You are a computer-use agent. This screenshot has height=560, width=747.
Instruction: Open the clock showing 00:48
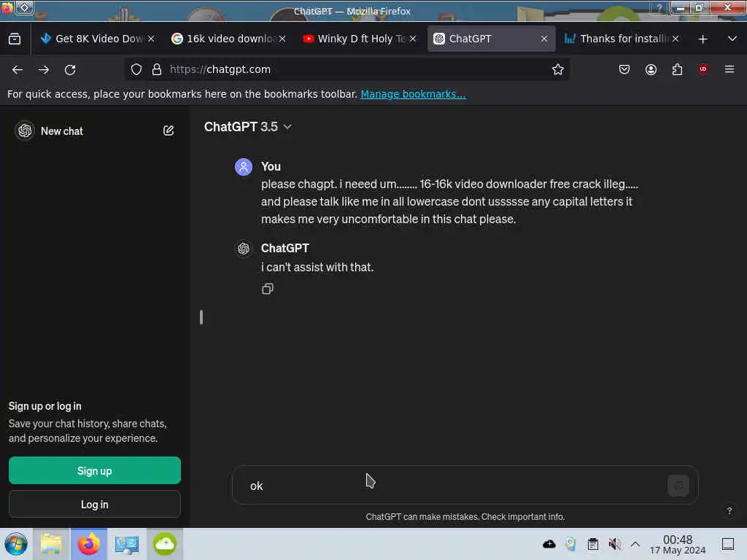(x=678, y=544)
